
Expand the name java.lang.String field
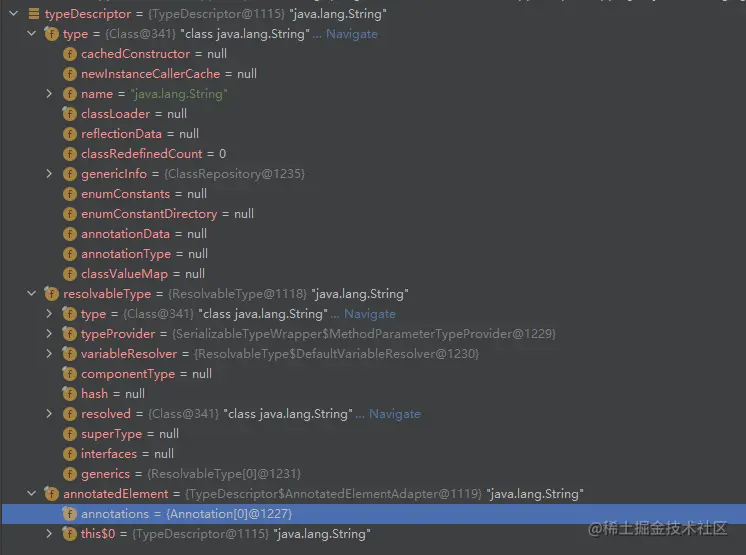(49, 94)
